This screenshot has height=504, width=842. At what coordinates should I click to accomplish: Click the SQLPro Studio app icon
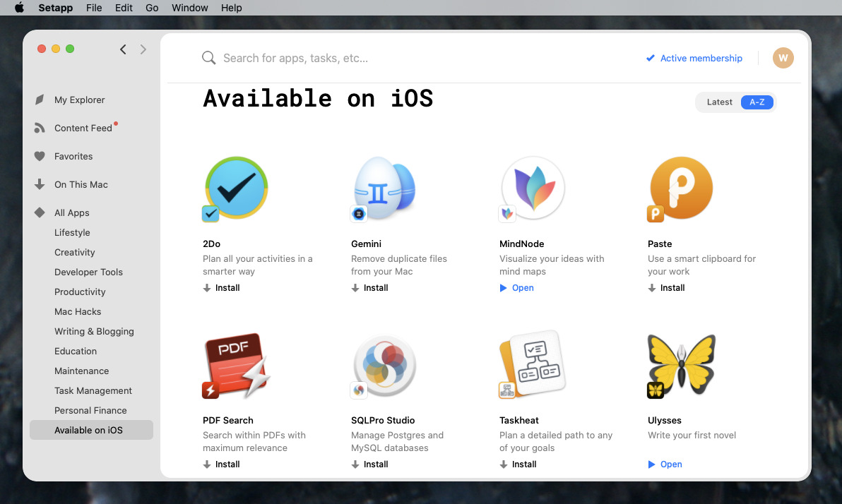click(x=384, y=365)
